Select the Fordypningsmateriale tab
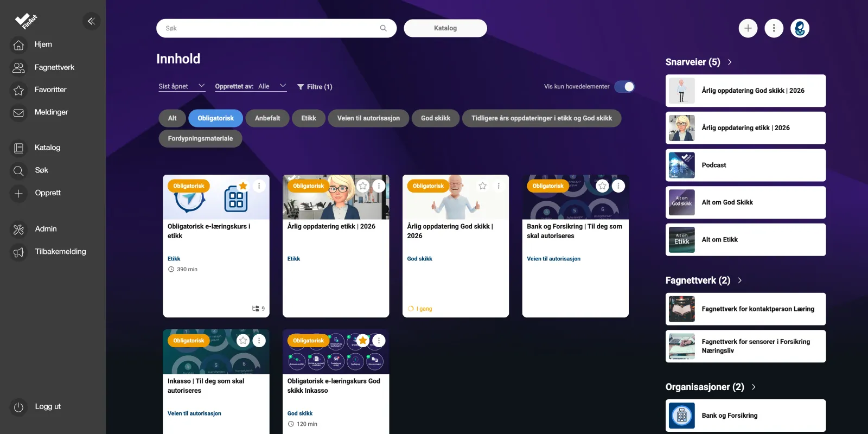 click(x=200, y=138)
